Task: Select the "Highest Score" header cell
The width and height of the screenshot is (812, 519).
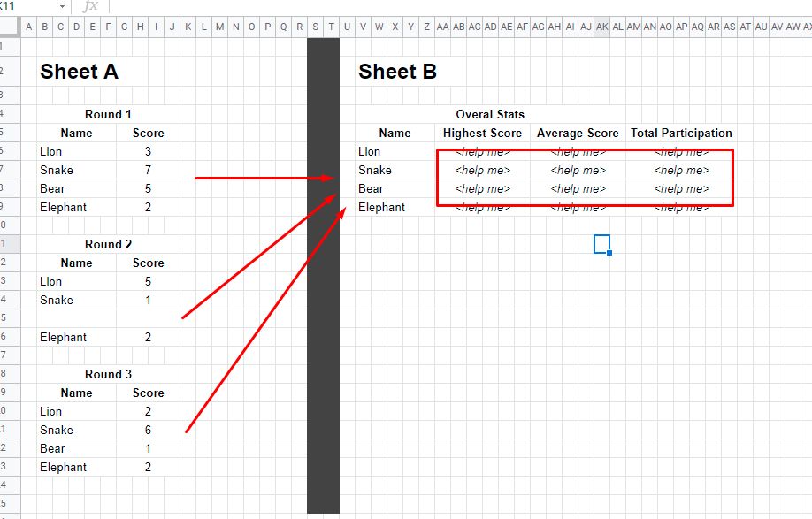Action: tap(483, 133)
